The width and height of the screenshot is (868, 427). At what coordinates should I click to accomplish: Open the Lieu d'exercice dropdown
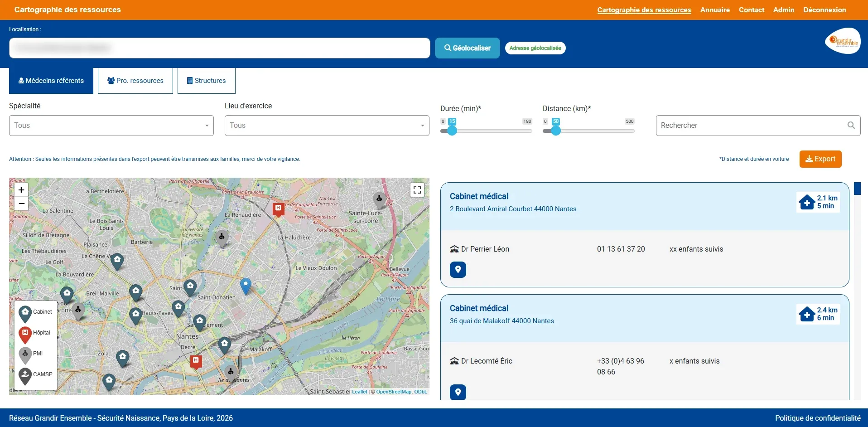[327, 126]
